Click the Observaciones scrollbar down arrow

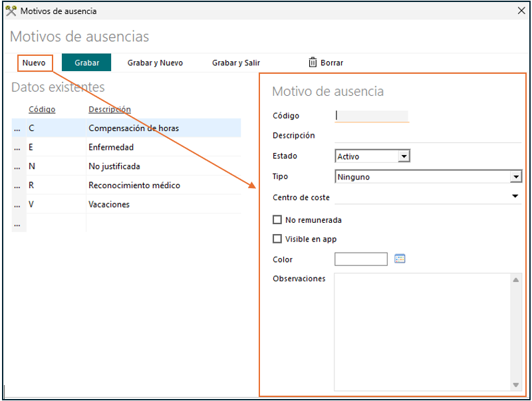pyautogui.click(x=516, y=385)
